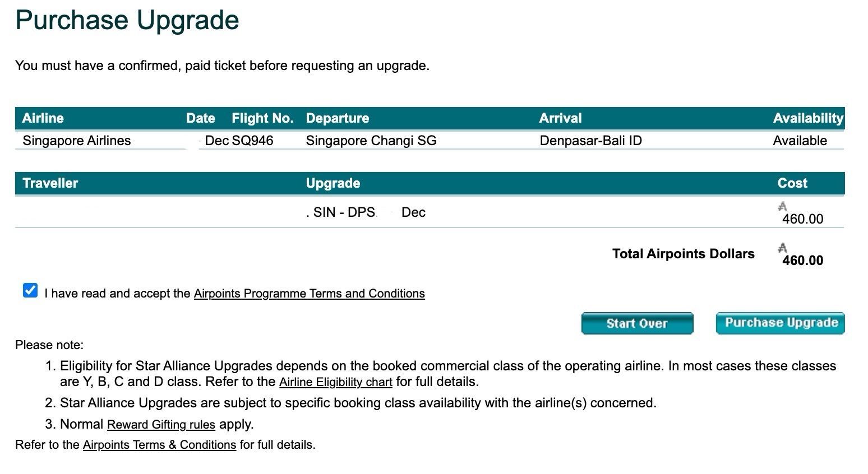
Task: Click the Total Airpoints Dollars label
Action: [x=683, y=254]
